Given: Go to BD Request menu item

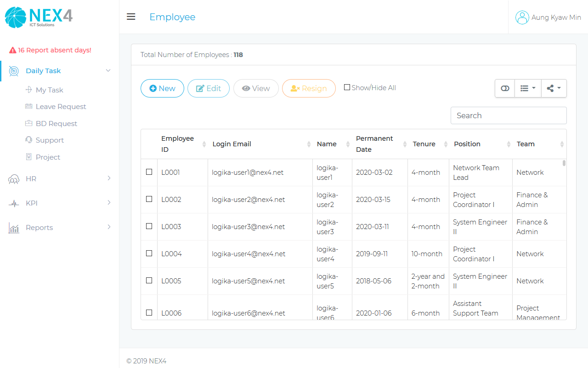Looking at the screenshot, I should coord(56,124).
